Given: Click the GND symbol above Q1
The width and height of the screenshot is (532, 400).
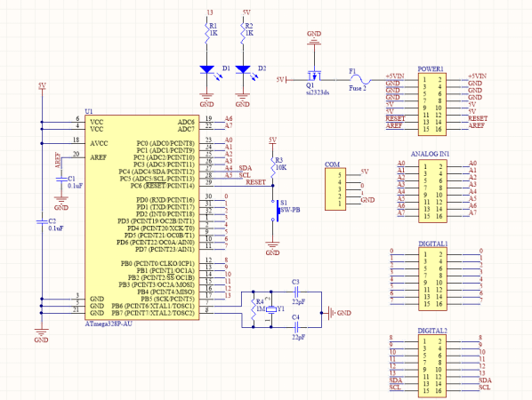Looking at the screenshot, I should point(314,38).
